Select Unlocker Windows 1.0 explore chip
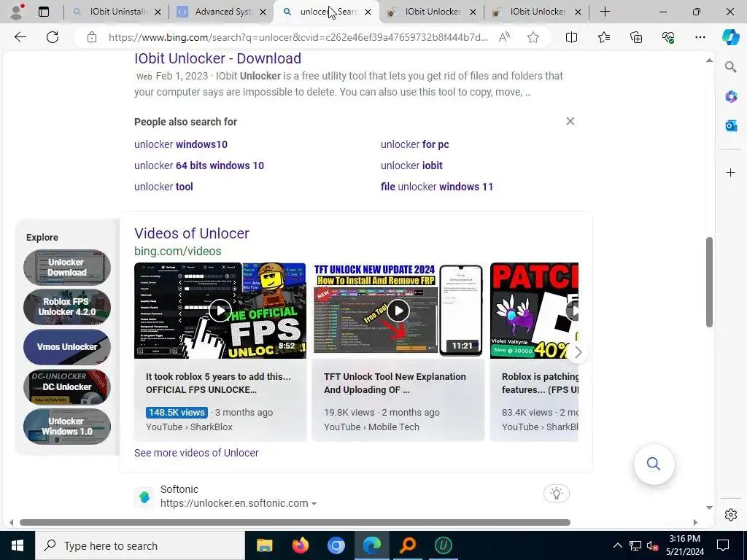The image size is (747, 560). [66, 427]
